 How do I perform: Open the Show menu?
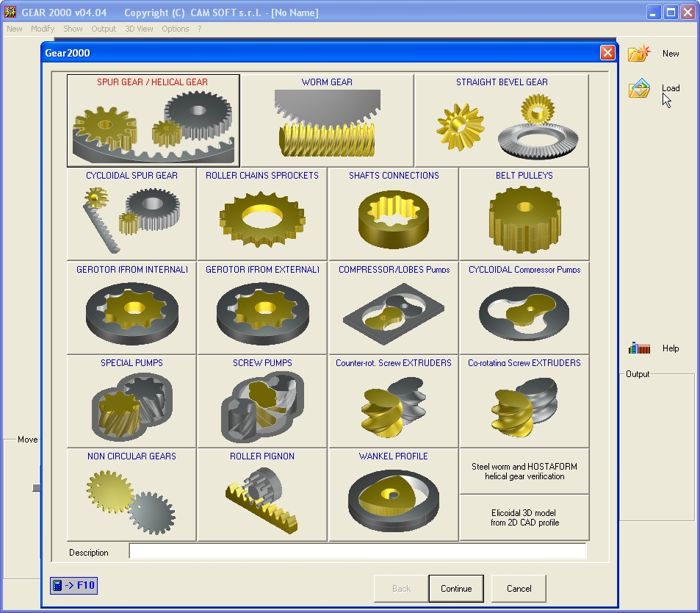73,29
